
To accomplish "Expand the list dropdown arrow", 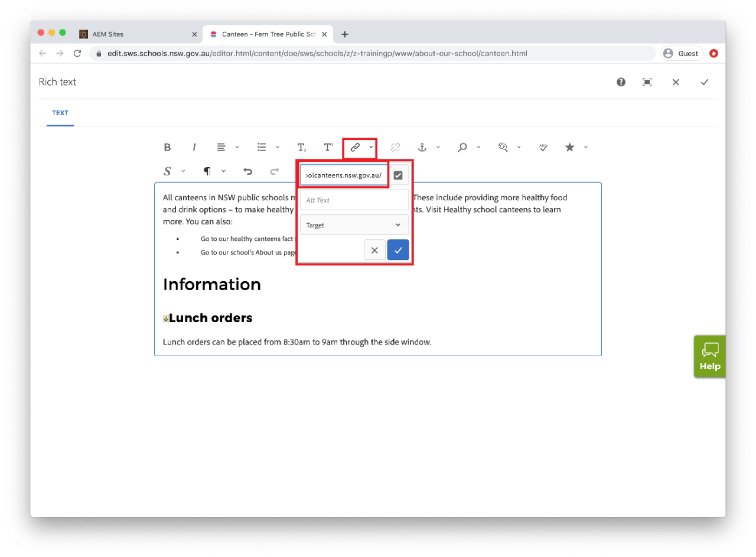I will pyautogui.click(x=278, y=147).
